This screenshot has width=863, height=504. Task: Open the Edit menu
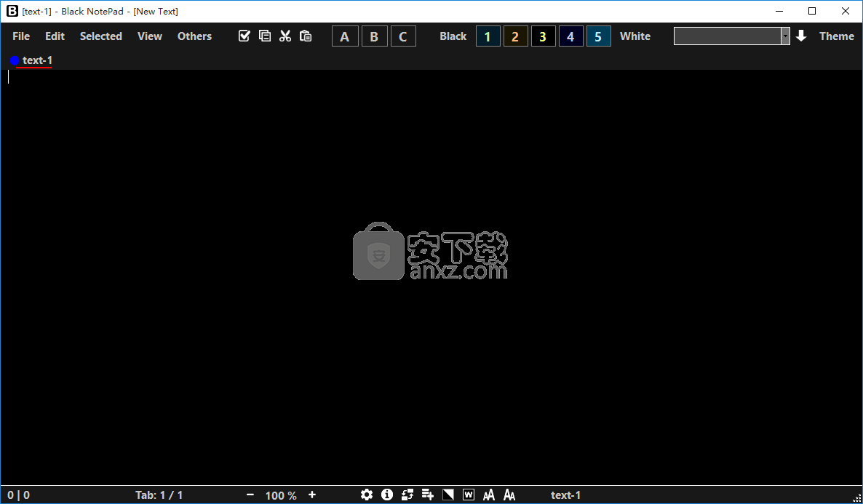[55, 36]
